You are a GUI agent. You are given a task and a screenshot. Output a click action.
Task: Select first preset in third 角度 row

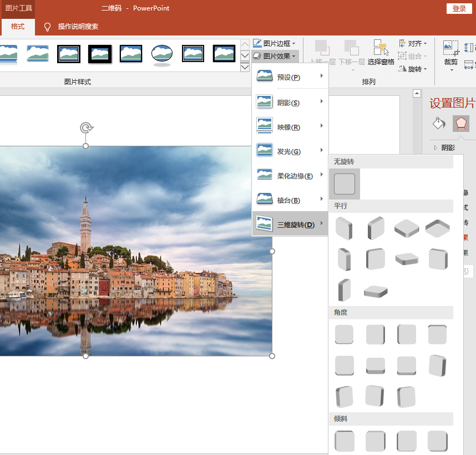345,397
